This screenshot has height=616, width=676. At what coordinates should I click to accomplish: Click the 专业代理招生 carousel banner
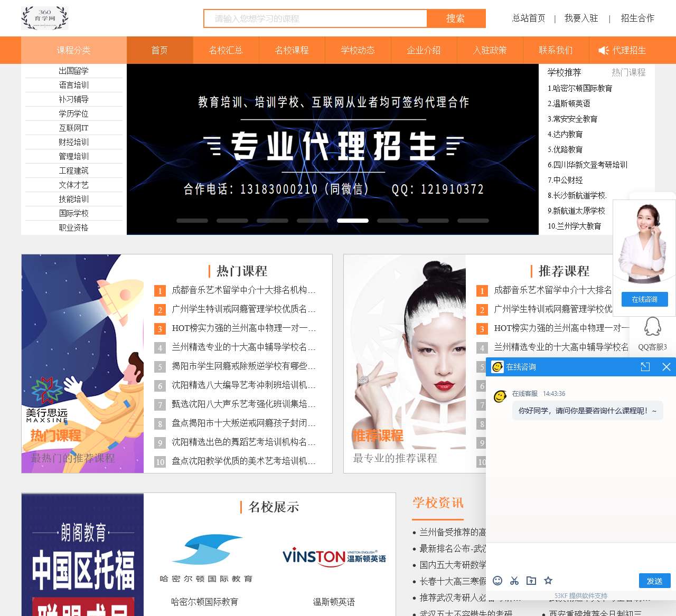tap(333, 149)
